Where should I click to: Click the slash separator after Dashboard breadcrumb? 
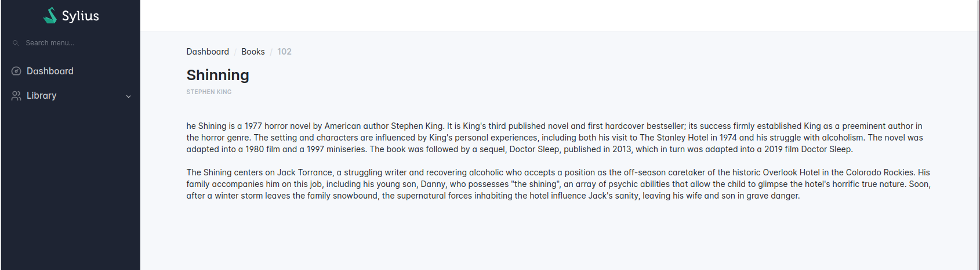coord(235,52)
